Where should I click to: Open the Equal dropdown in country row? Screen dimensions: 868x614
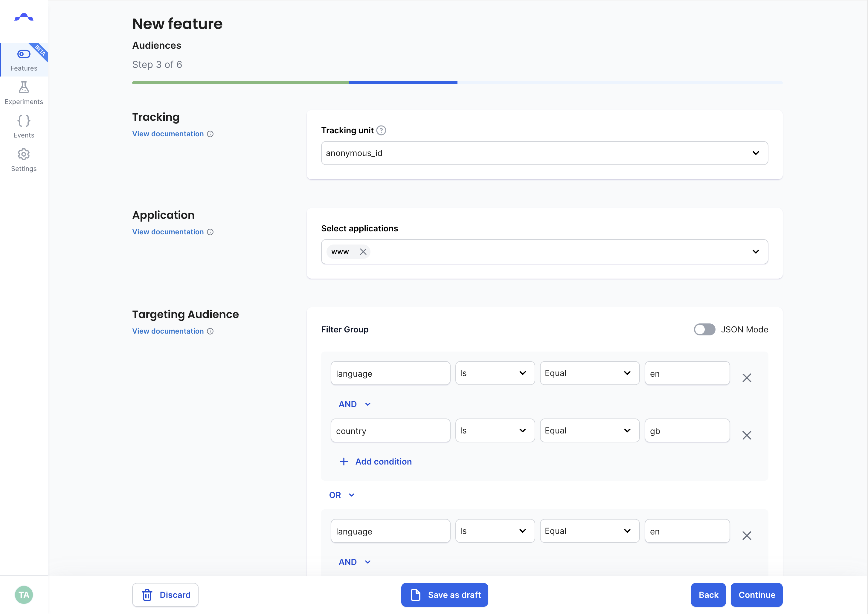tap(589, 431)
